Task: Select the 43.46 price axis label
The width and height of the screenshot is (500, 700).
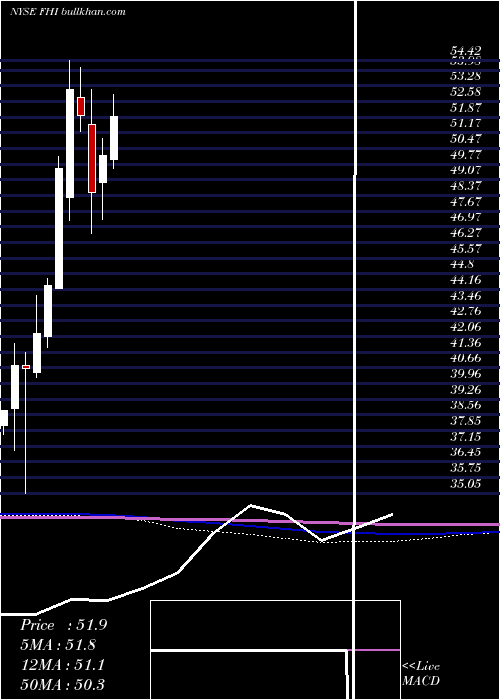Action: tap(466, 296)
